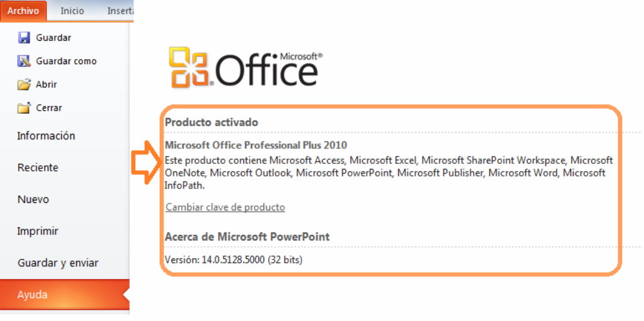Click the Acerca de Microsoft PowerPoint heading
The width and height of the screenshot is (644, 321).
(x=247, y=237)
